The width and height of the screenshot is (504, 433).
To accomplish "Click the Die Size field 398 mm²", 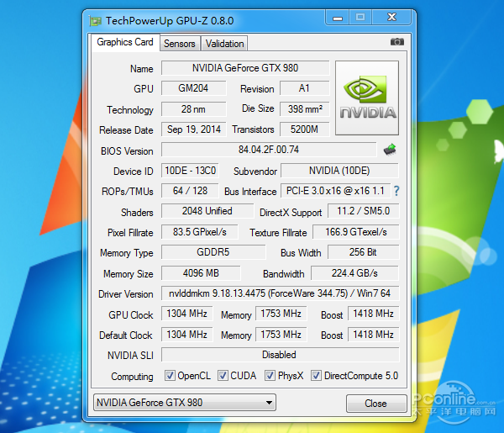I will tap(305, 109).
